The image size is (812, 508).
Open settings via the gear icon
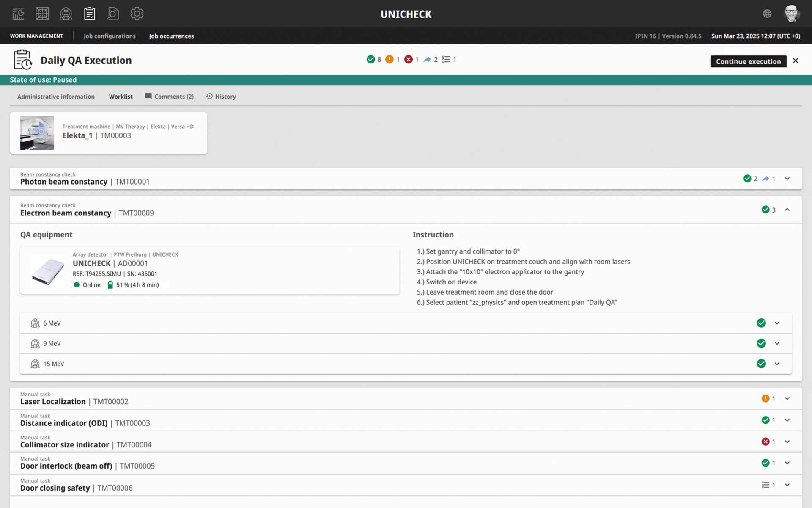(137, 14)
